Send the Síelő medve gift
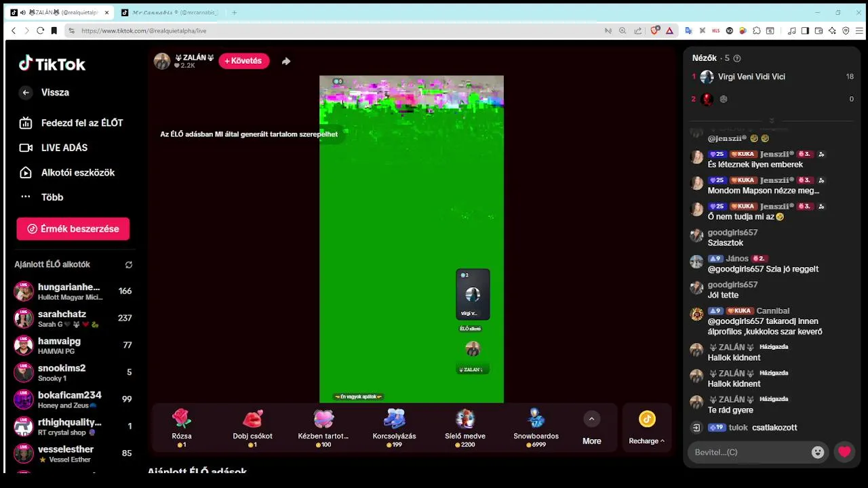 click(x=465, y=428)
